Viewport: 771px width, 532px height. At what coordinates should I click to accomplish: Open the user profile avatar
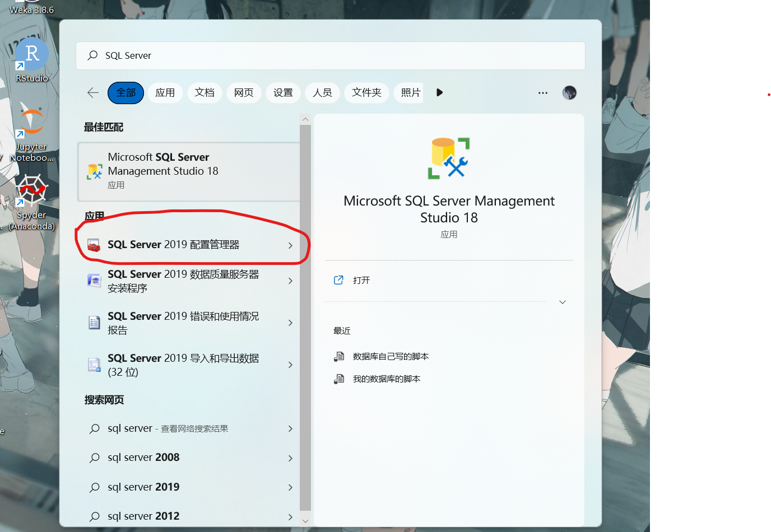pyautogui.click(x=569, y=92)
